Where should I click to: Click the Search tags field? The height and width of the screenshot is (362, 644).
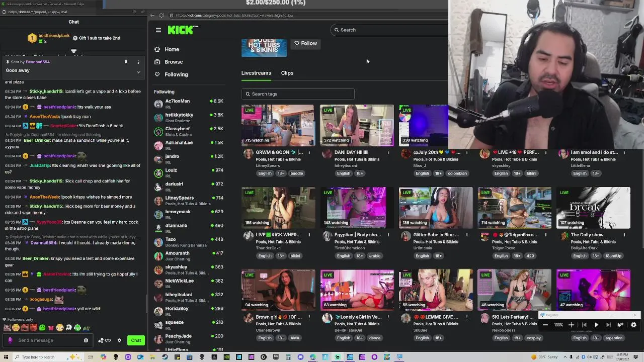click(298, 94)
